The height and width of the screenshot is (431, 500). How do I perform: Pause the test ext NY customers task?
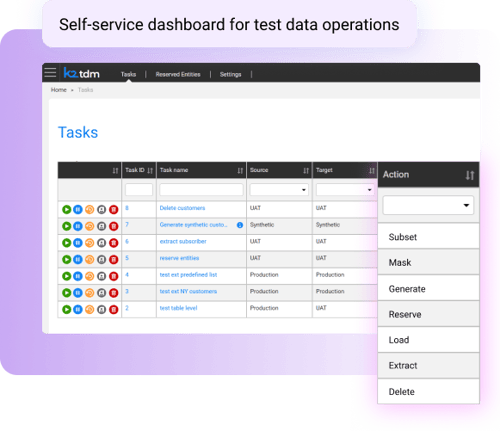78,293
